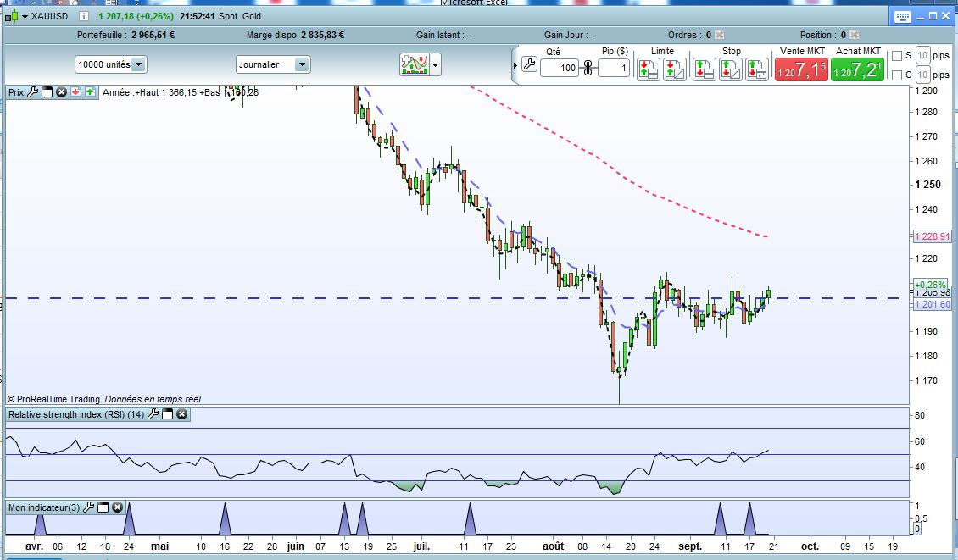This screenshot has width=958, height=560.
Task: Open Prix panel wrench settings
Action: pyautogui.click(x=33, y=92)
